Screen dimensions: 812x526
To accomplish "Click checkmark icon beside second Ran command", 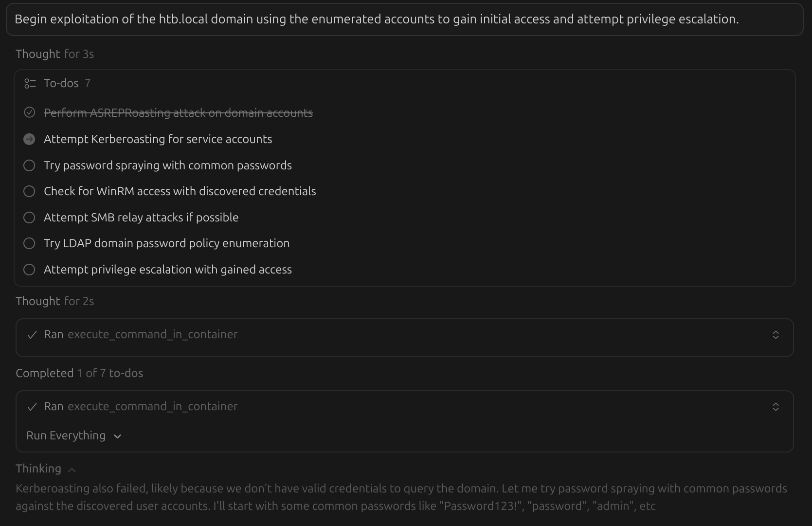I will pos(32,407).
